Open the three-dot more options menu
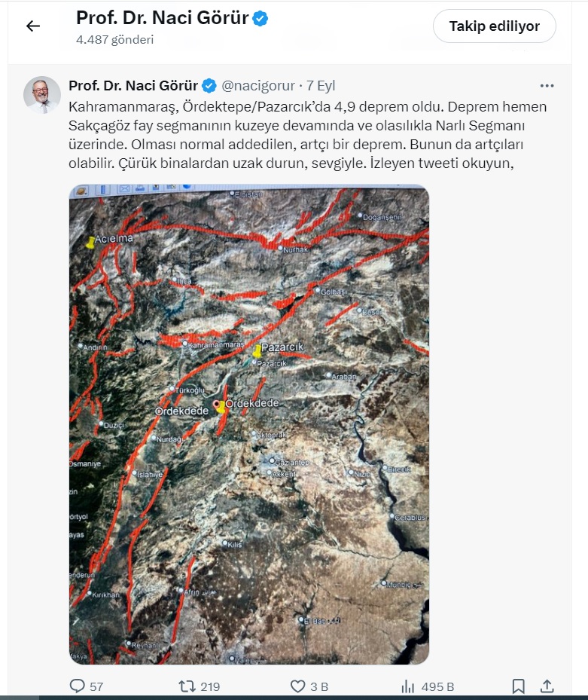 tap(547, 86)
